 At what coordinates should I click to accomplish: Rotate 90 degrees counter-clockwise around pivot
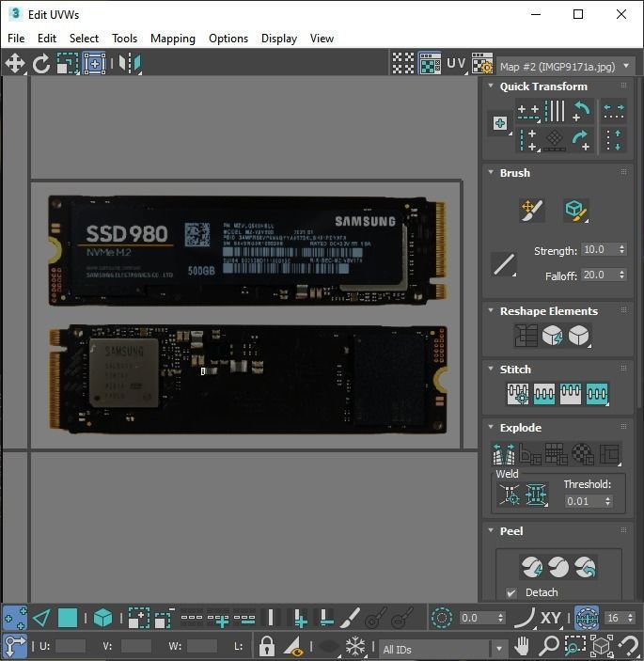pos(582,111)
